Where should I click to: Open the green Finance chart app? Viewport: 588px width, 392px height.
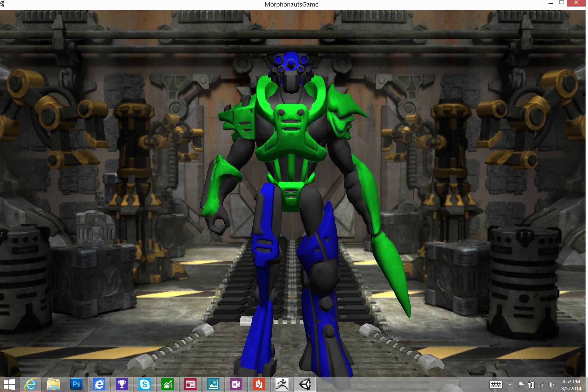tap(167, 384)
